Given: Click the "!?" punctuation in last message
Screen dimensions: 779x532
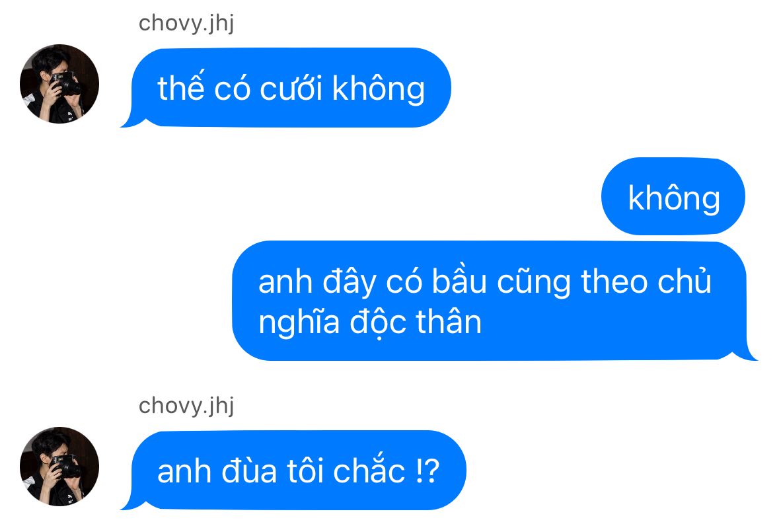Looking at the screenshot, I should pos(427,471).
